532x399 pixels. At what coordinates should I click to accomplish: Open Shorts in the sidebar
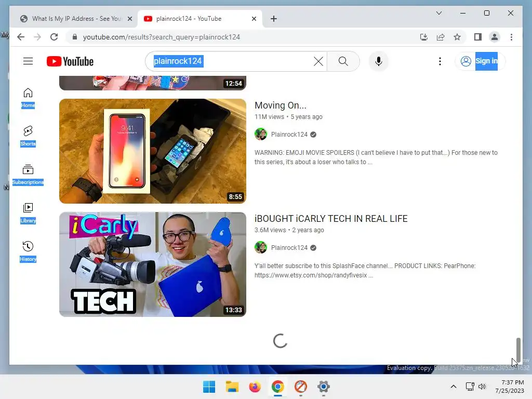tap(28, 137)
